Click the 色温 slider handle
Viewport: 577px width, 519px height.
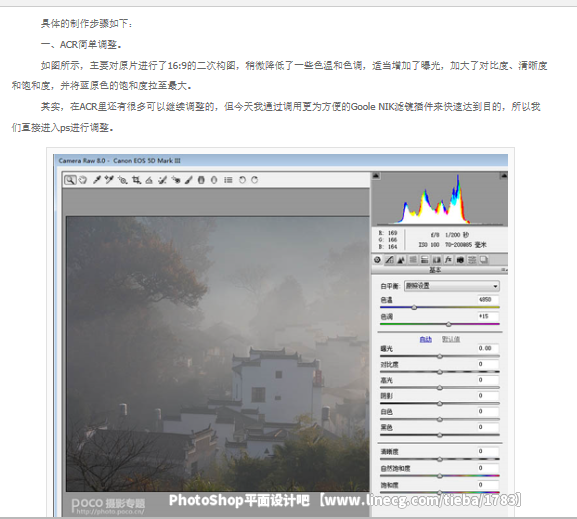(414, 307)
